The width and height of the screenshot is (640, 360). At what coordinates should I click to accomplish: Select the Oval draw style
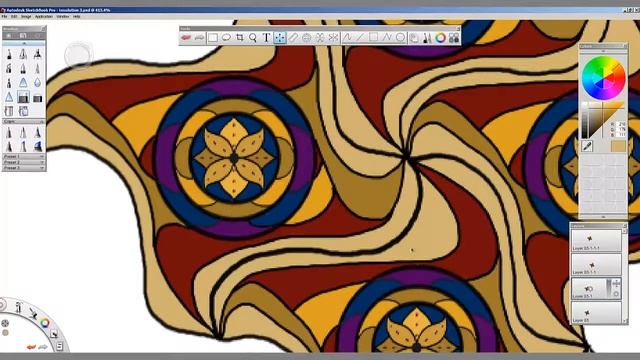(x=400, y=38)
